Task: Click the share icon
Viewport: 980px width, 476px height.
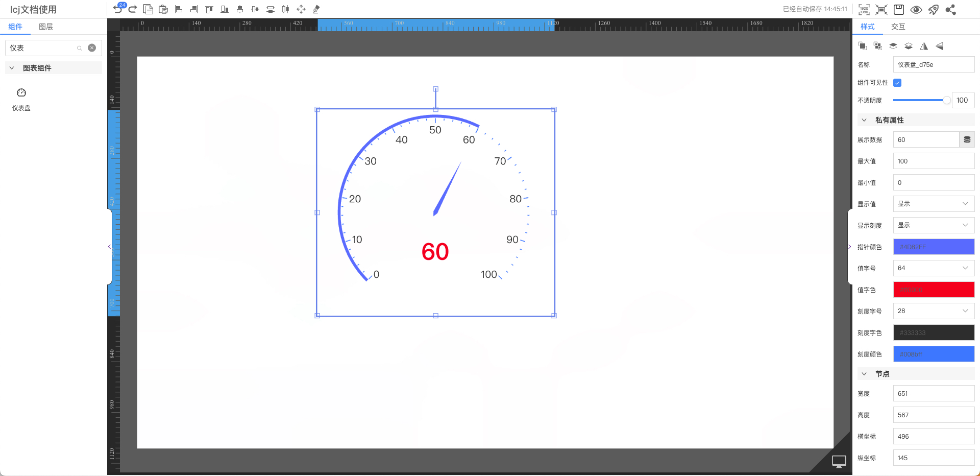Action: (950, 9)
